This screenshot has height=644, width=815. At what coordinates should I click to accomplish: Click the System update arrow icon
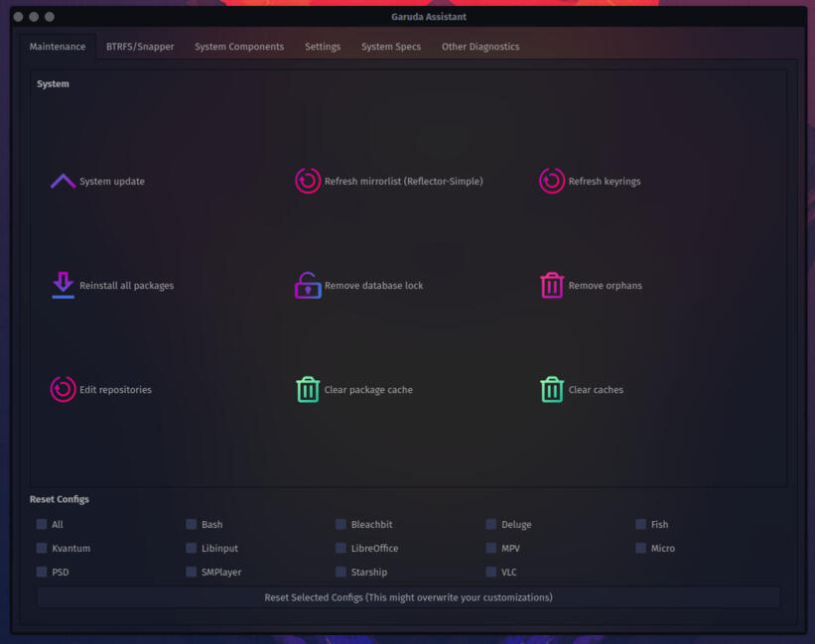pos(63,182)
